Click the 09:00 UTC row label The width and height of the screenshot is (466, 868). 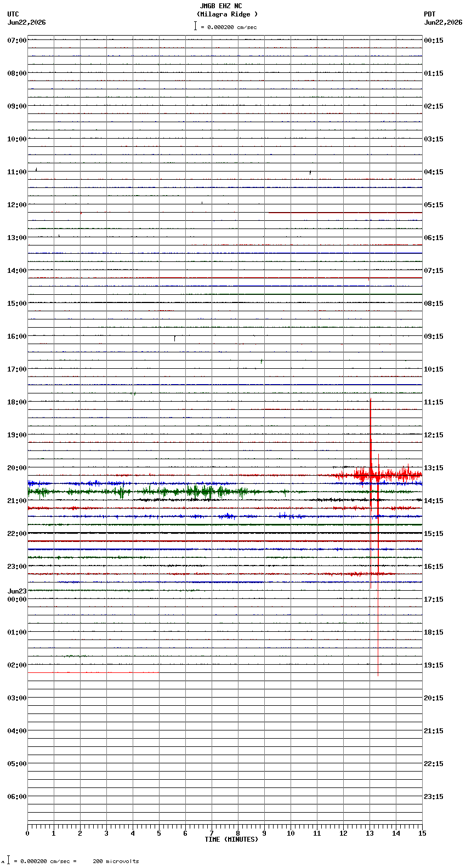(17, 106)
